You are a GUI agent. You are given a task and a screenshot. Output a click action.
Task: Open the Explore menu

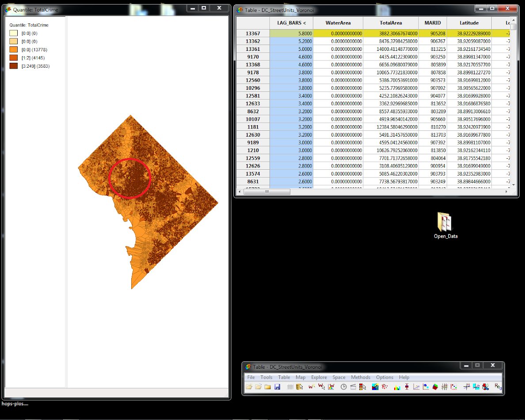click(319, 377)
